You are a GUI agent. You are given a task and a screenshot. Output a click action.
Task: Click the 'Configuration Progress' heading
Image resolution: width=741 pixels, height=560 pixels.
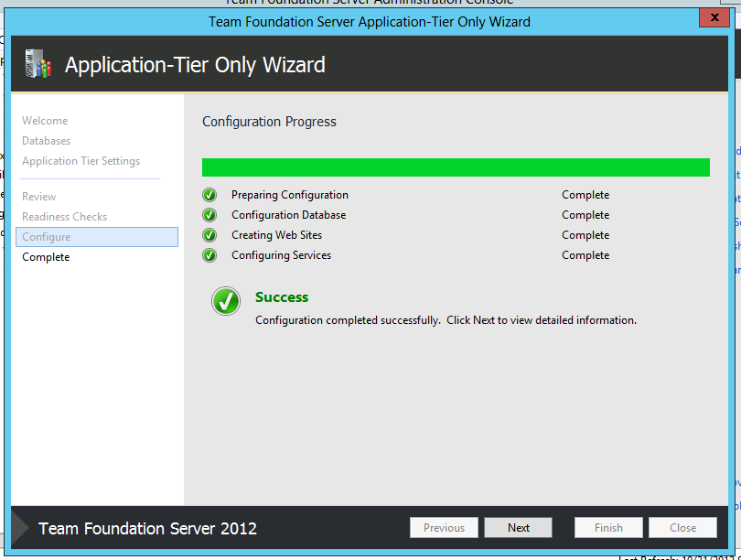point(269,122)
